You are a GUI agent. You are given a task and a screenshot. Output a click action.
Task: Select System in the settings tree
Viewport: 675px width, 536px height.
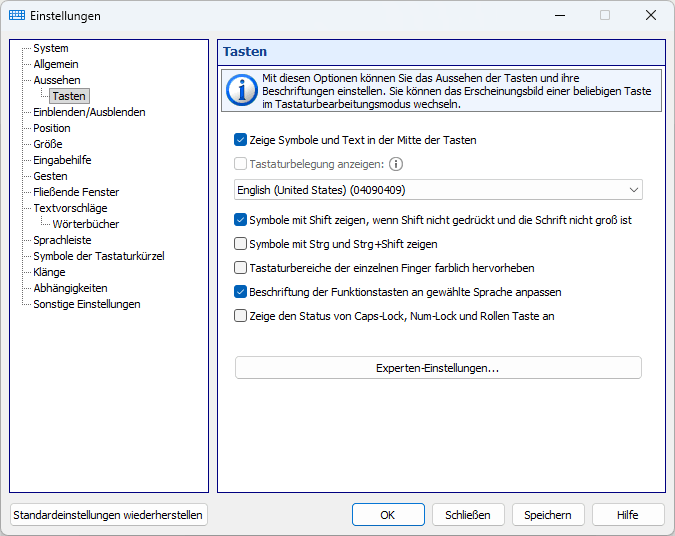click(51, 48)
